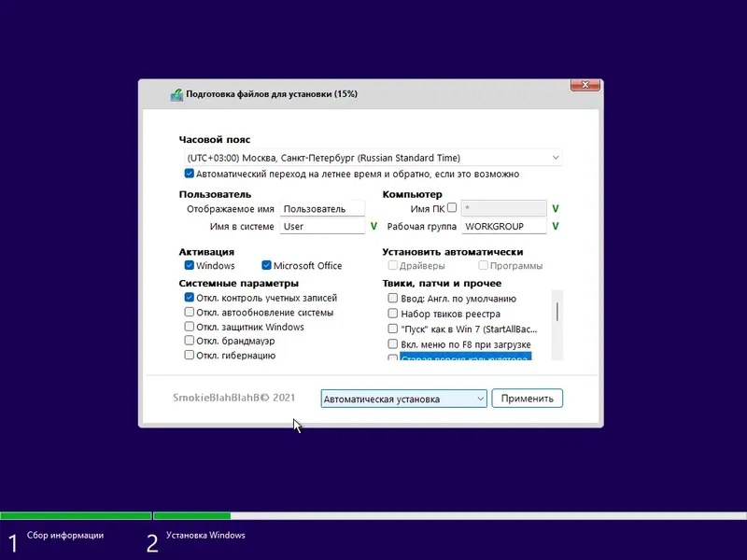The image size is (747, 560).
Task: Check Ввод: Англ. по умолчанию tweak
Action: pos(393,298)
